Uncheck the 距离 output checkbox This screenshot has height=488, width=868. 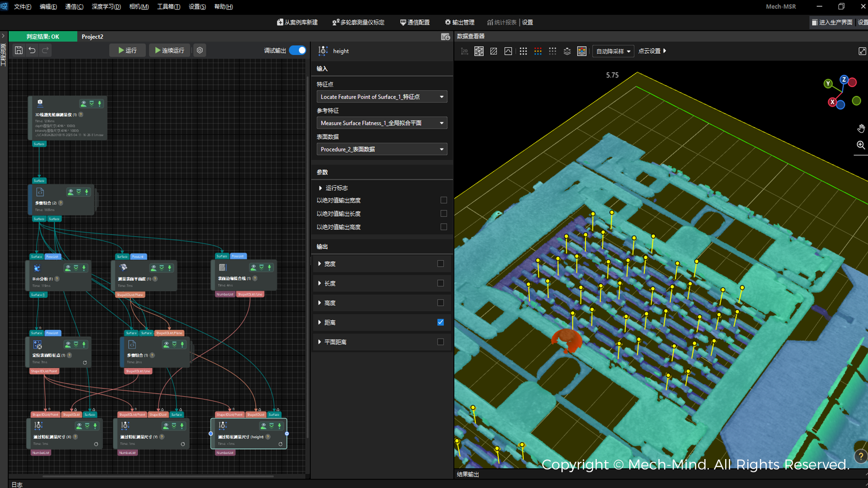[x=440, y=322]
